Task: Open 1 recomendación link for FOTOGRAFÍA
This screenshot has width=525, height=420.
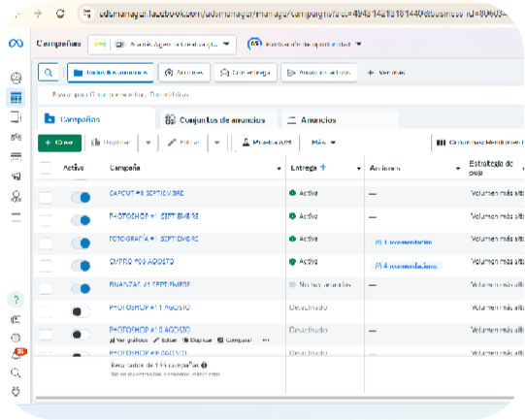Action: coord(404,242)
